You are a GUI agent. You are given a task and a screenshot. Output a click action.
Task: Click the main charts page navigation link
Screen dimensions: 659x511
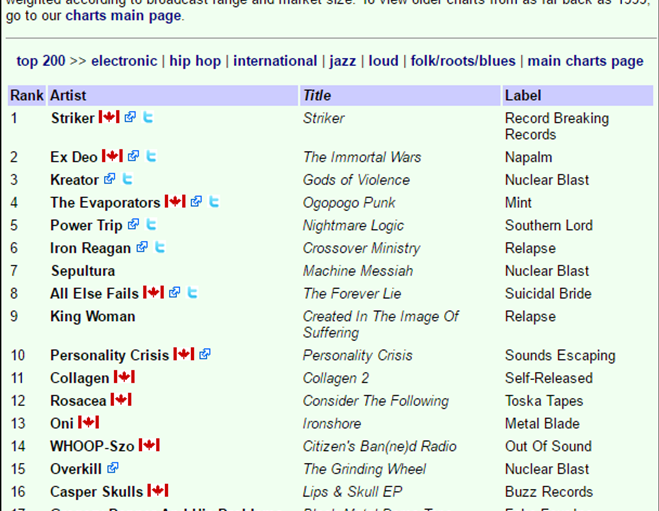pyautogui.click(x=585, y=61)
